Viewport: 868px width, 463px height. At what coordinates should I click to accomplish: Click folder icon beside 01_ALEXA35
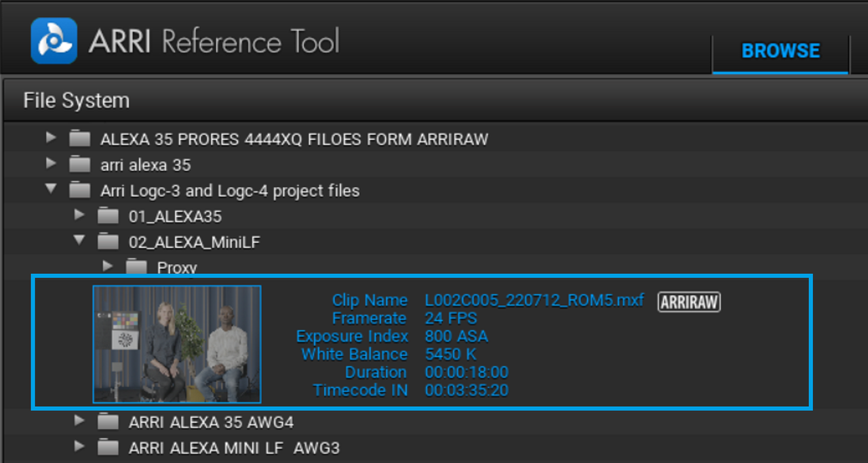pyautogui.click(x=108, y=216)
